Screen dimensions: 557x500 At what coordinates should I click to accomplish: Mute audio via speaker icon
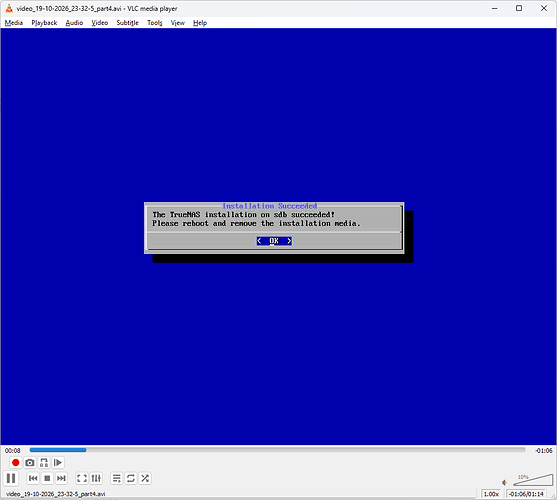[504, 482]
